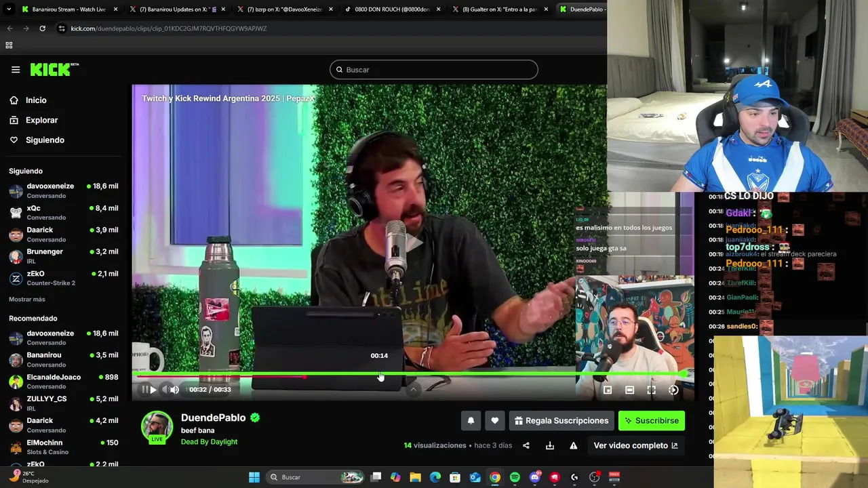
Task: Share the clip via share icon
Action: 526,445
